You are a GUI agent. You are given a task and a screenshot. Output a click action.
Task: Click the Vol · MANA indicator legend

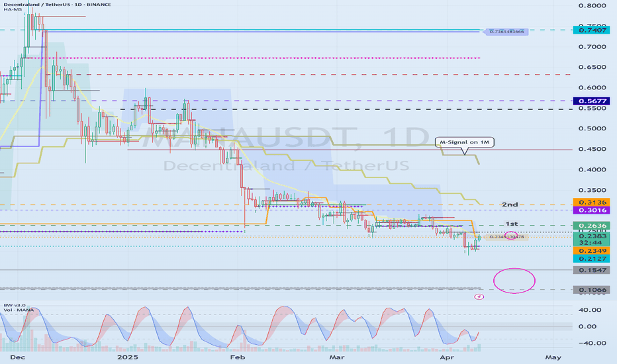(x=19, y=310)
